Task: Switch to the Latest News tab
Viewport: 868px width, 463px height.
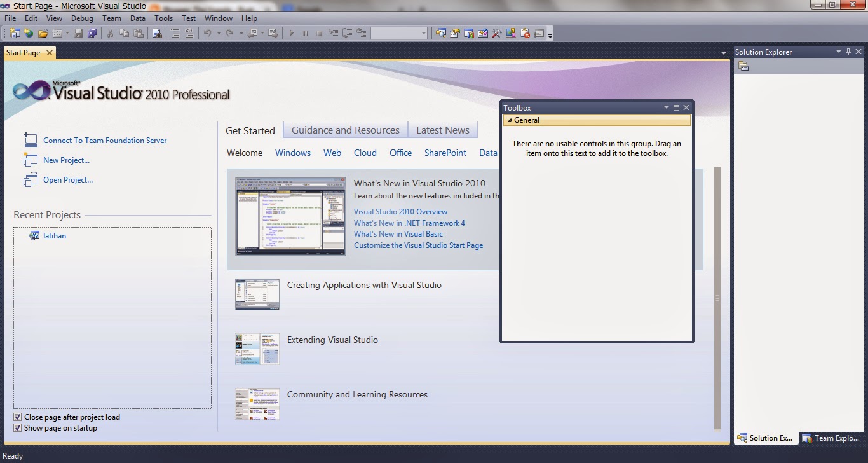Action: tap(443, 130)
